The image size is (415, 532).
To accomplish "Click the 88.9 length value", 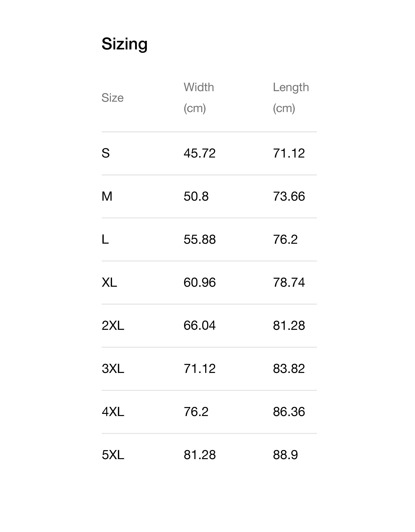I will (285, 455).
